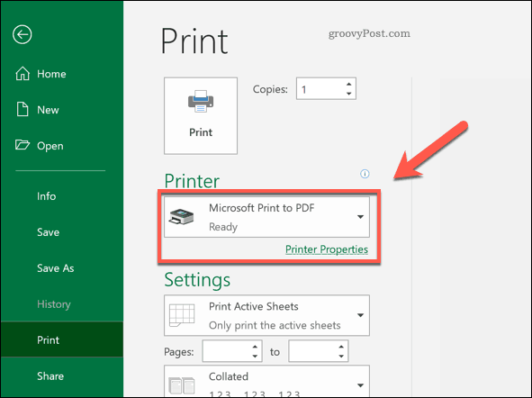The image size is (532, 398).
Task: Click the Home house icon
Action: 23,73
